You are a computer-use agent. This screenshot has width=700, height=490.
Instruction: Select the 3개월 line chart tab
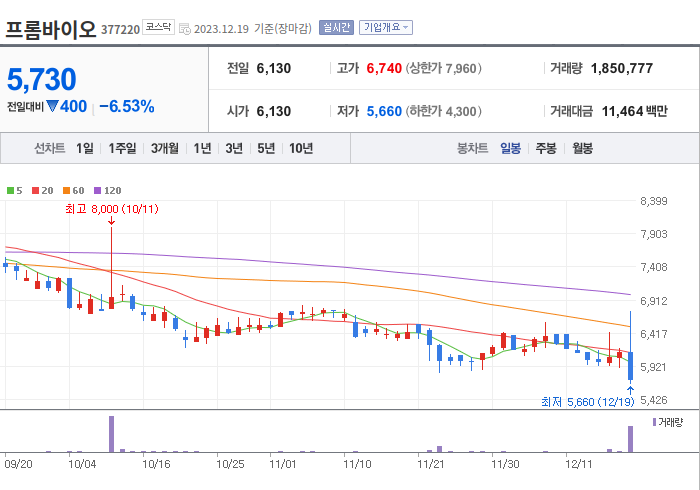[165, 148]
